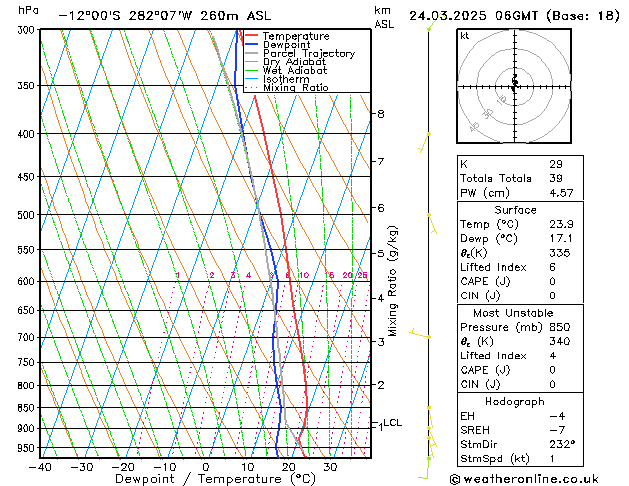Click the Dry Adiabat legend label

pos(294,62)
